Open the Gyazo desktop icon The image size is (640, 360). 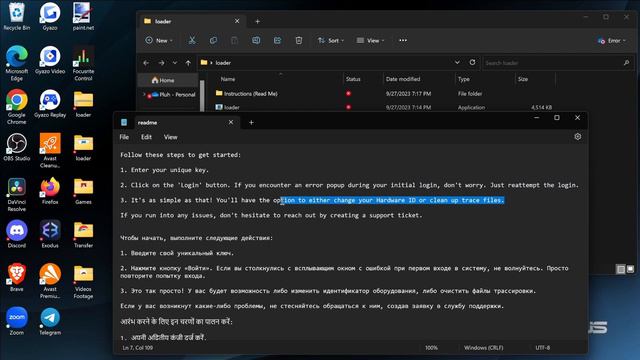tap(50, 16)
